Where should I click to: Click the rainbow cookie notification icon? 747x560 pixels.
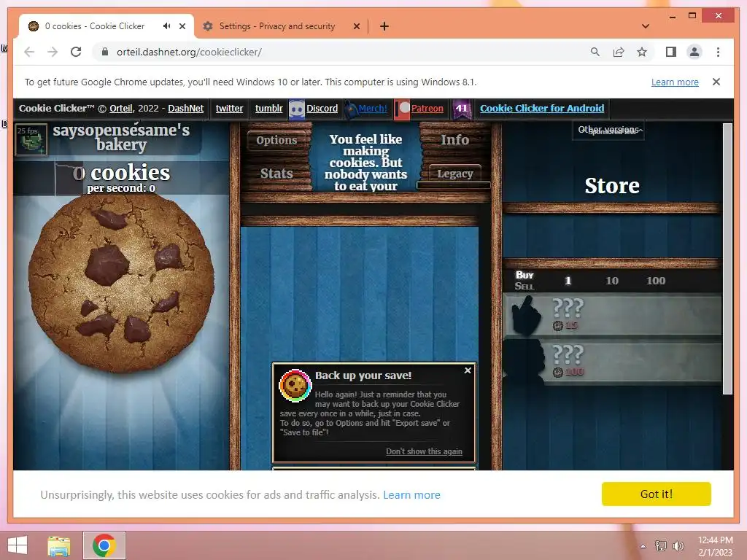point(295,385)
